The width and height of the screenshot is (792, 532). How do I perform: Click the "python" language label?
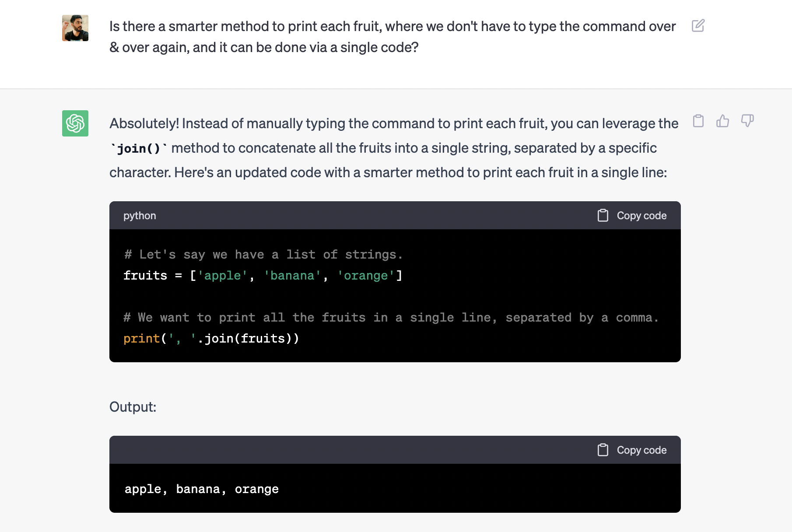140,215
